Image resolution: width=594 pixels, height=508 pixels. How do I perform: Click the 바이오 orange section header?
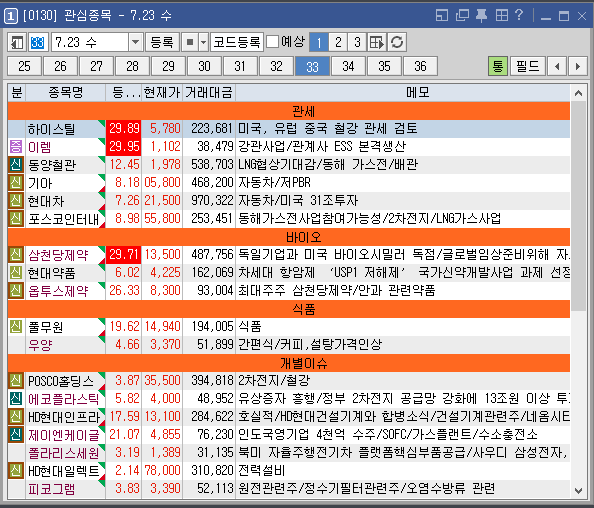[289, 237]
